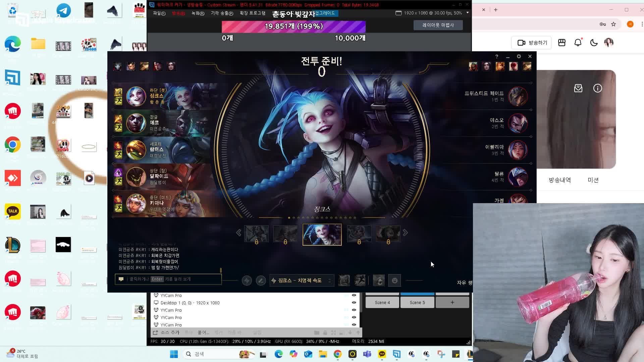This screenshot has height=362, width=644.
Task: Open the 방송 menu in XSplit
Action: tap(178, 13)
